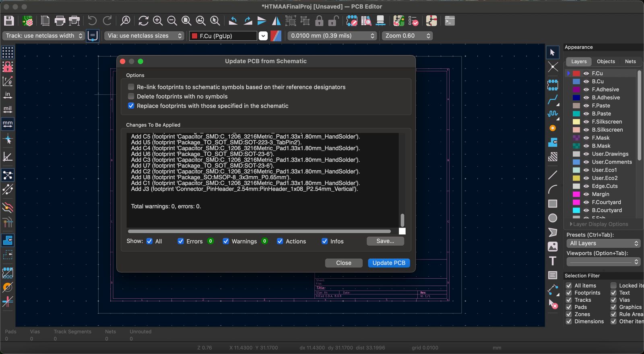Click the Update PCB button
644x354 pixels.
[x=388, y=263]
